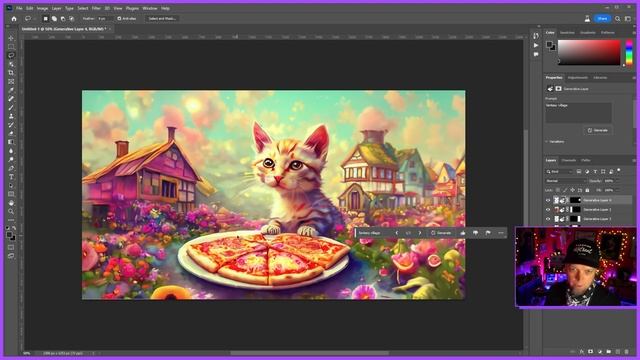
Task: Click the Prompt text box in Properties
Action: [x=578, y=113]
